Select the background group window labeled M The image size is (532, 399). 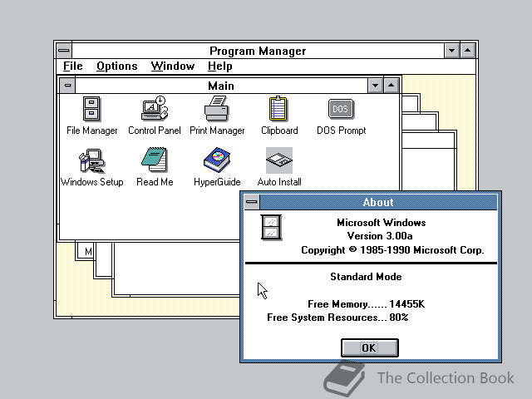coord(85,251)
